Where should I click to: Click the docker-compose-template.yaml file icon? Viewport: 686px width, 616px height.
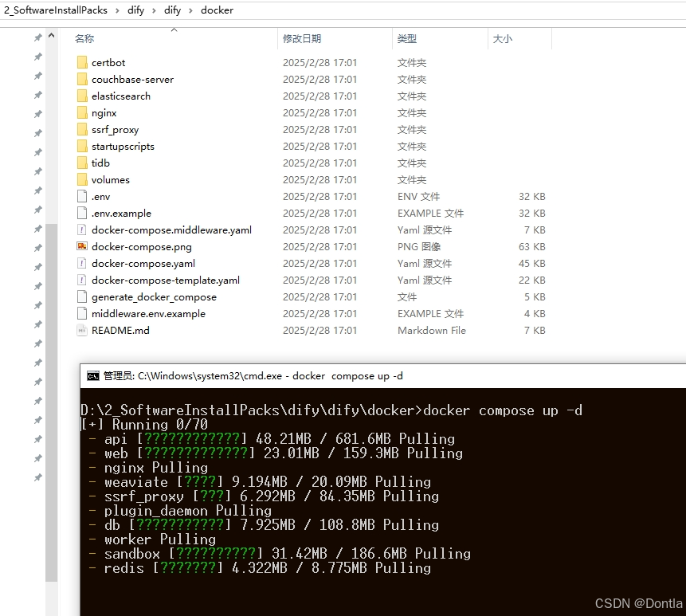point(82,280)
